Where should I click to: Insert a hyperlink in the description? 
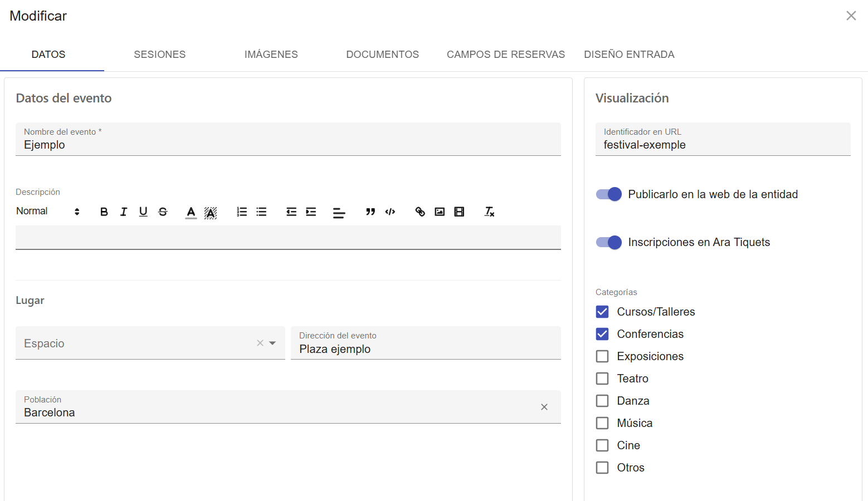pyautogui.click(x=420, y=212)
